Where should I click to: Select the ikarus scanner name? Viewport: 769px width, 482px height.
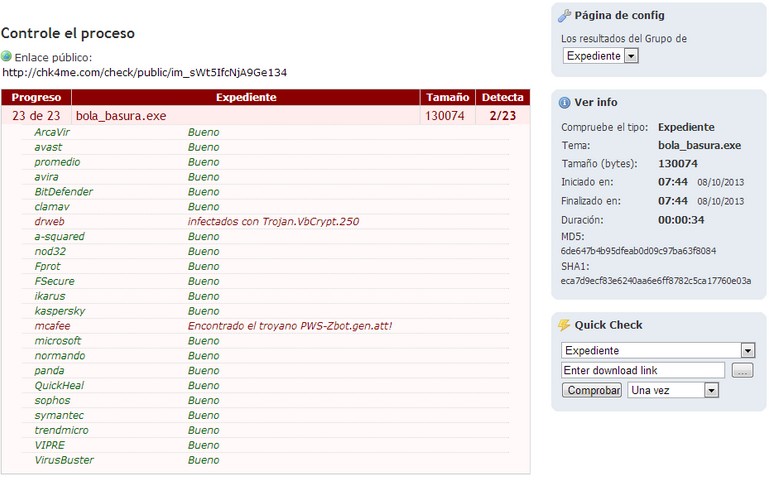(50, 296)
